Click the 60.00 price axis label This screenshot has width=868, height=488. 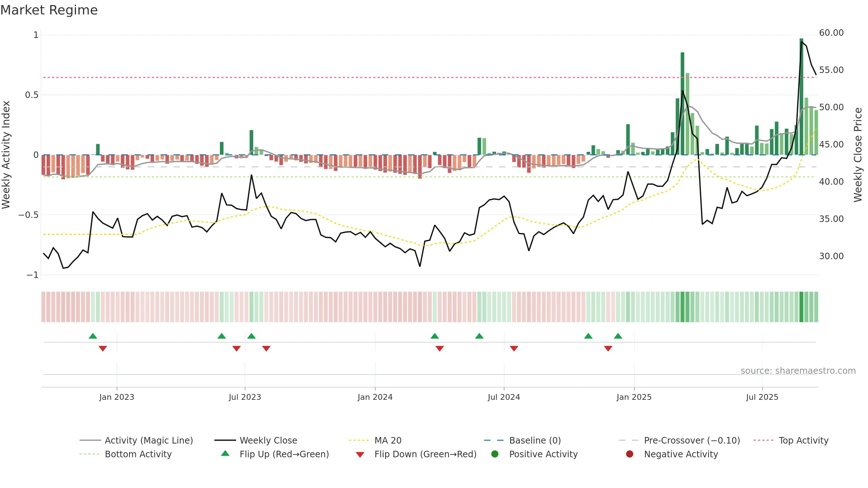(831, 33)
